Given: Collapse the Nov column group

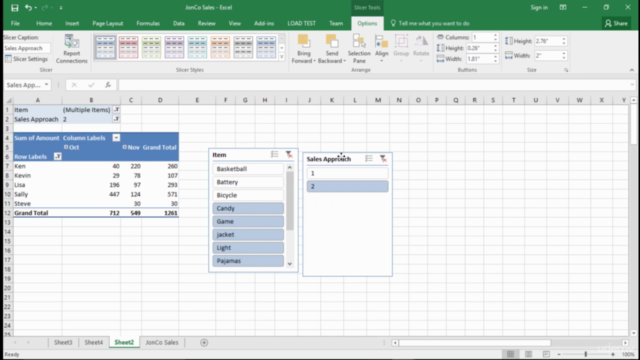Looking at the screenshot, I should tap(124, 147).
